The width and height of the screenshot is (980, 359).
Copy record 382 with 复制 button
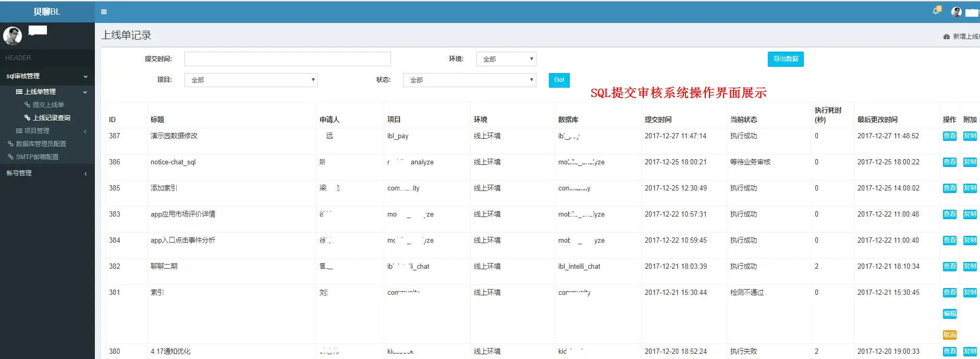[970, 266]
